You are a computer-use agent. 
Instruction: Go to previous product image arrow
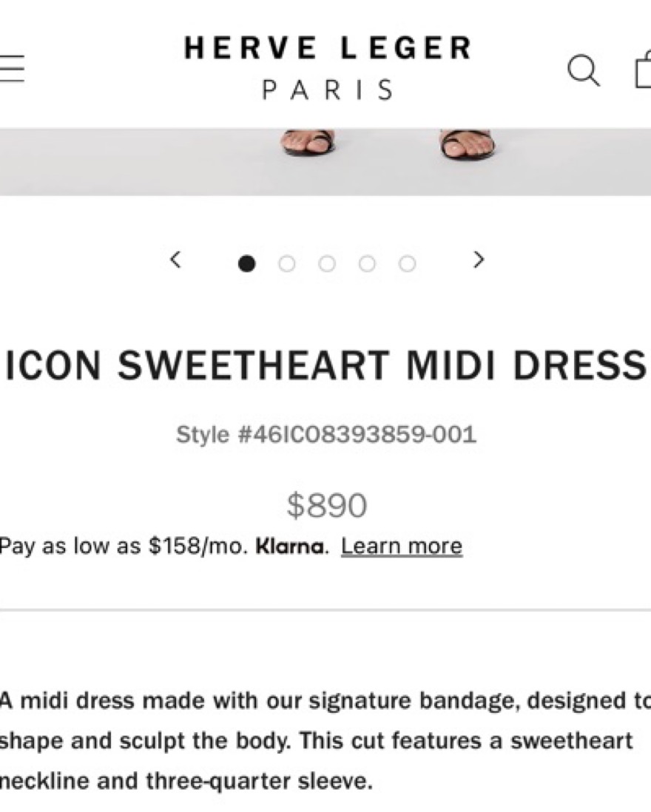click(x=175, y=260)
